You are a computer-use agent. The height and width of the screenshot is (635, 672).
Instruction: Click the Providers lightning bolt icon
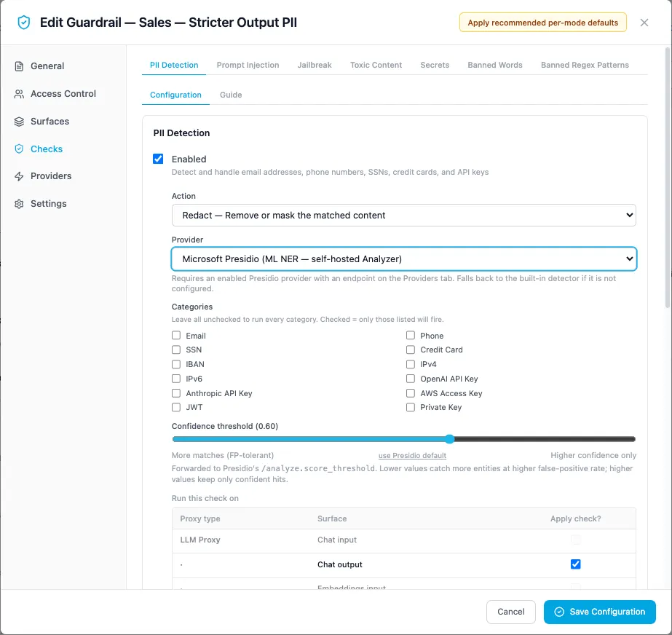[19, 176]
